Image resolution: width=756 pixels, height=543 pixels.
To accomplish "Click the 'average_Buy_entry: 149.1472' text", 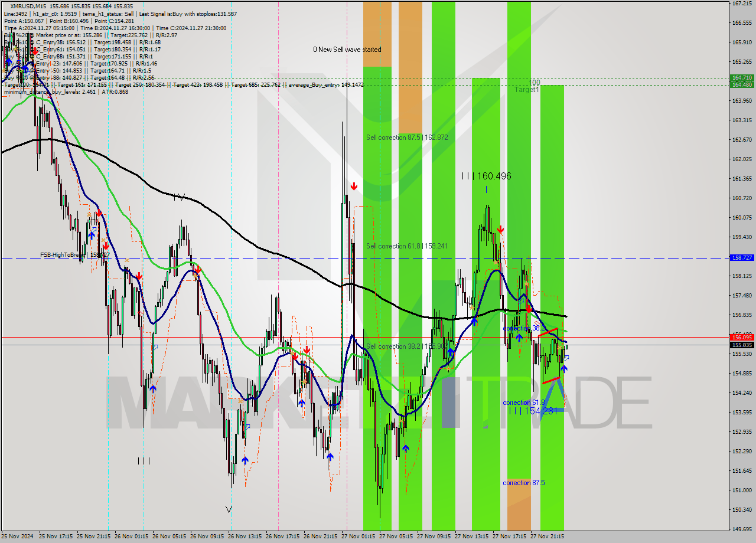I will (326, 84).
